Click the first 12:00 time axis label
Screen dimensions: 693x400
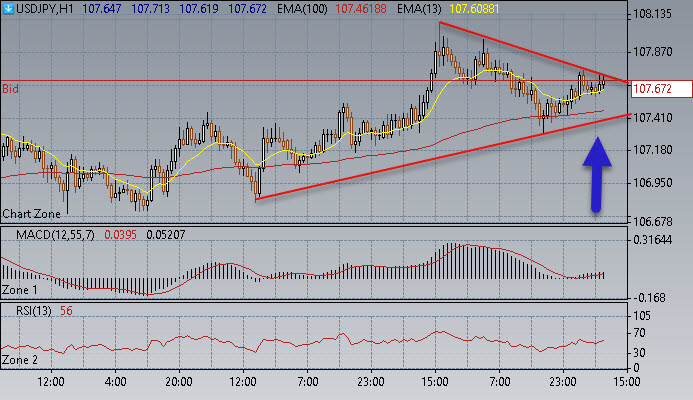pos(51,381)
